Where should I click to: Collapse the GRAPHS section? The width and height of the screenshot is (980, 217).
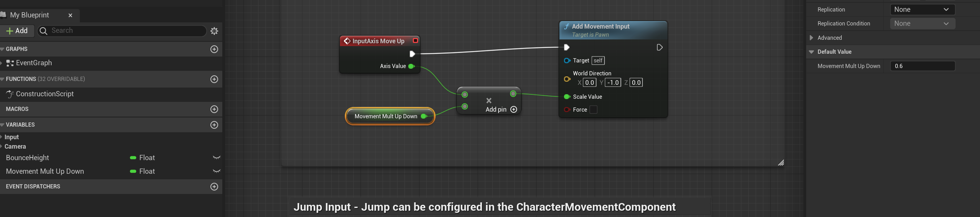[x=2, y=49]
